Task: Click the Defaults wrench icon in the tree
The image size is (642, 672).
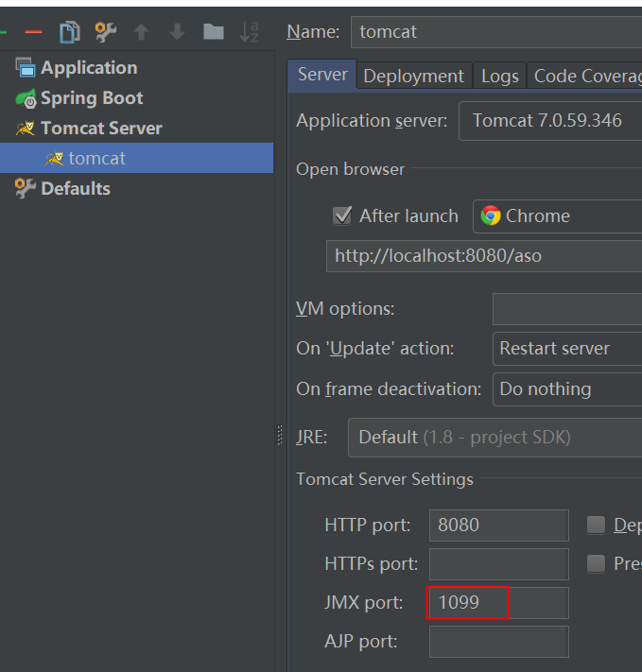Action: tap(26, 189)
